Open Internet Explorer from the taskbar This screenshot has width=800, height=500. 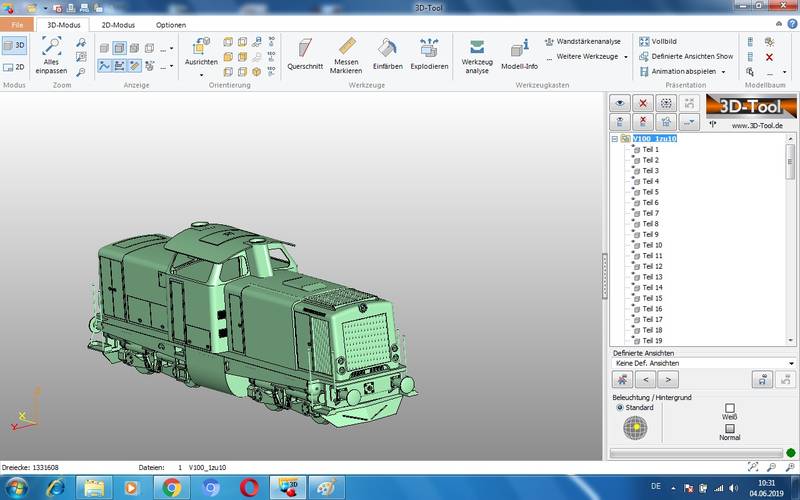56,488
